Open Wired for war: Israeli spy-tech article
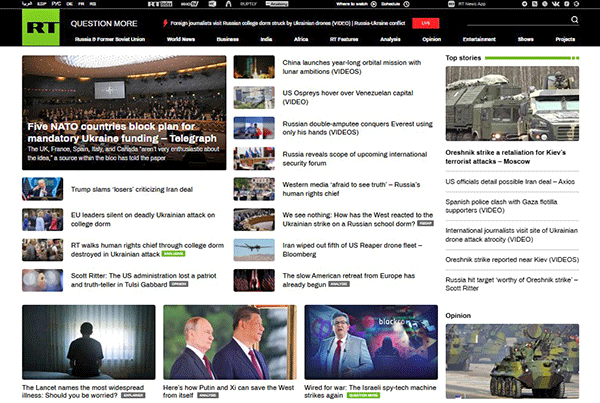600x403 pixels. [x=370, y=391]
